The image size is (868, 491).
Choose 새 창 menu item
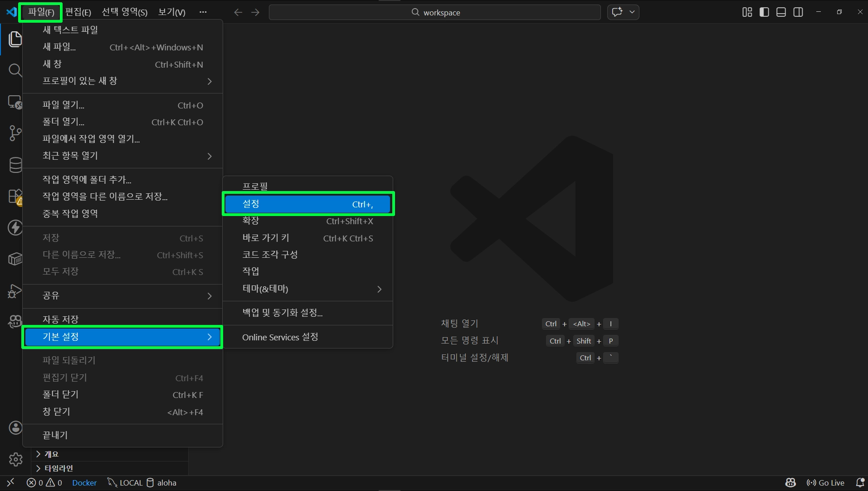click(x=122, y=64)
